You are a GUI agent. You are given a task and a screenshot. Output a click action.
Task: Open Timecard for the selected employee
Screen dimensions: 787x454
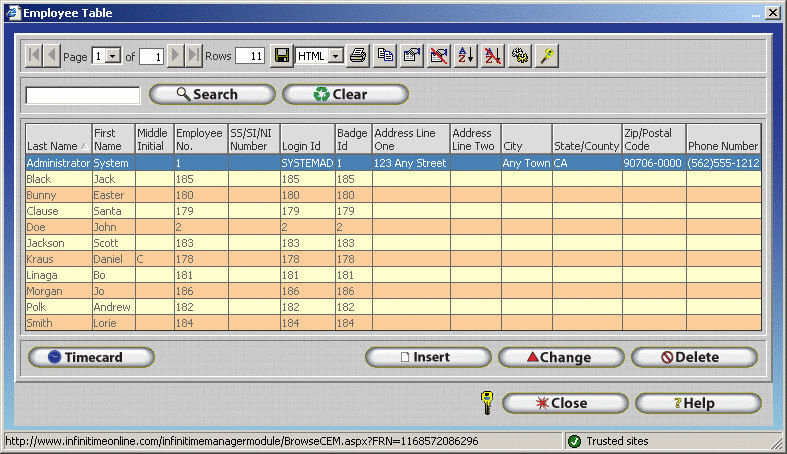click(x=91, y=357)
